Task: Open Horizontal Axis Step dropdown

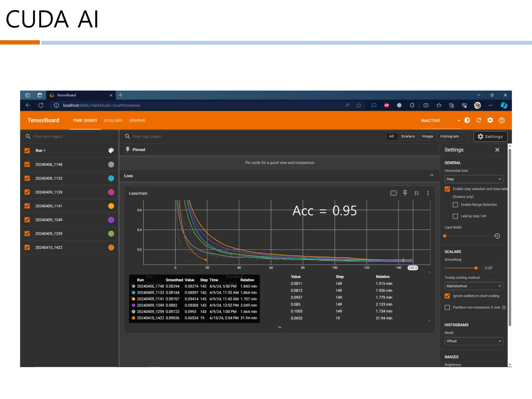Action: (473, 179)
